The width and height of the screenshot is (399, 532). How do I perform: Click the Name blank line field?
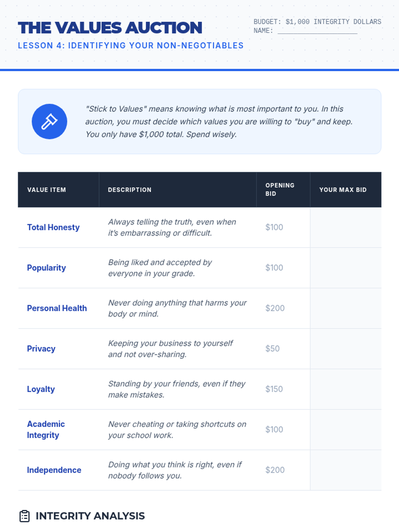click(318, 31)
